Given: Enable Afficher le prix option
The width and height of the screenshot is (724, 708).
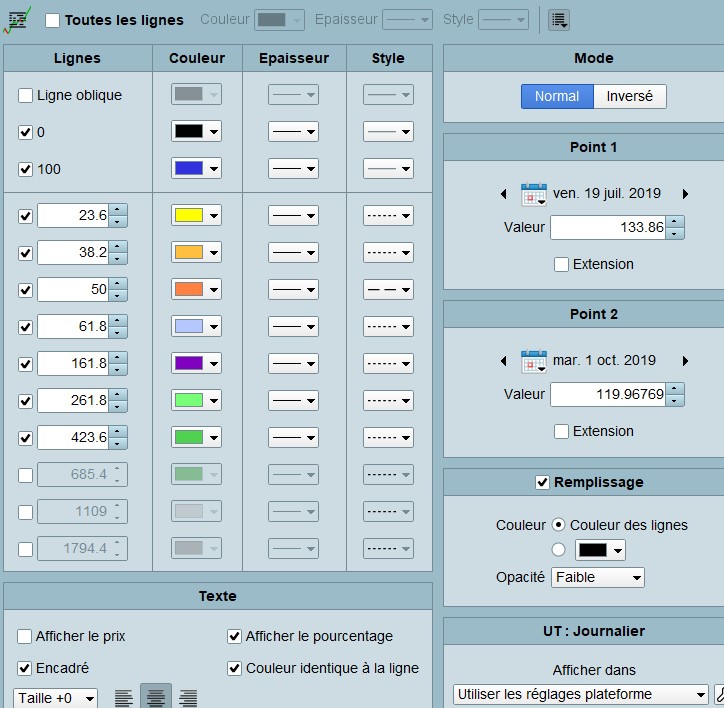Looking at the screenshot, I should coord(24,636).
